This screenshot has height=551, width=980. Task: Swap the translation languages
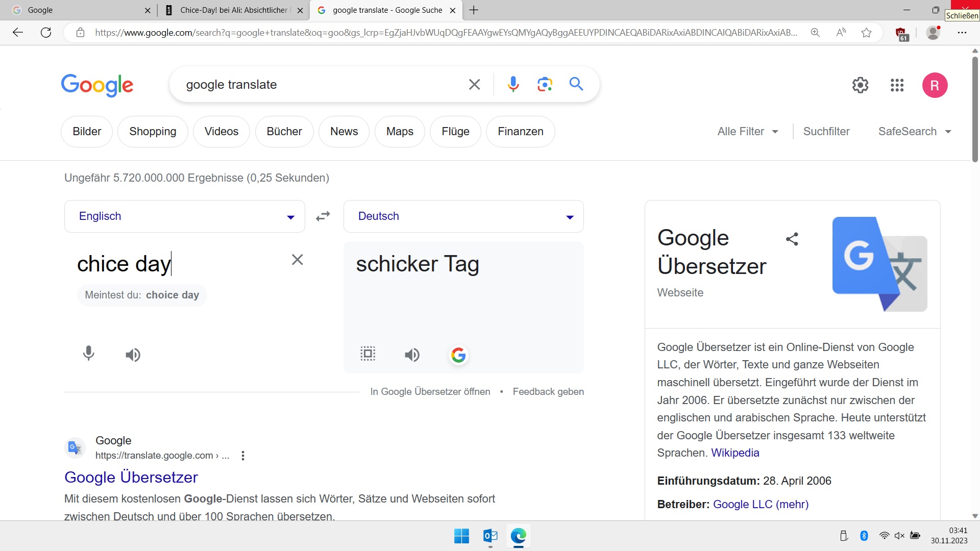click(323, 216)
